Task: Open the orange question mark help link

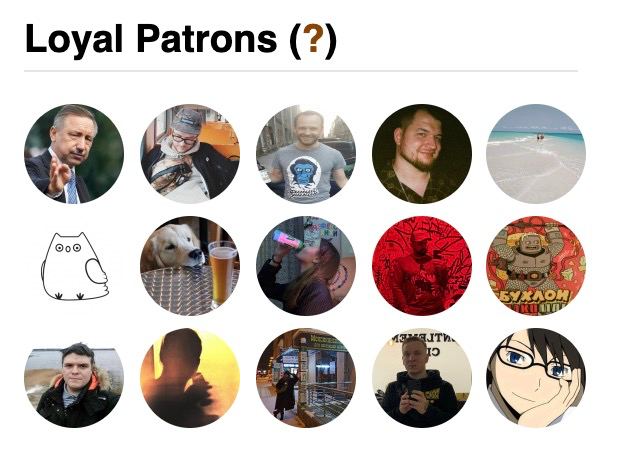Action: coord(313,38)
